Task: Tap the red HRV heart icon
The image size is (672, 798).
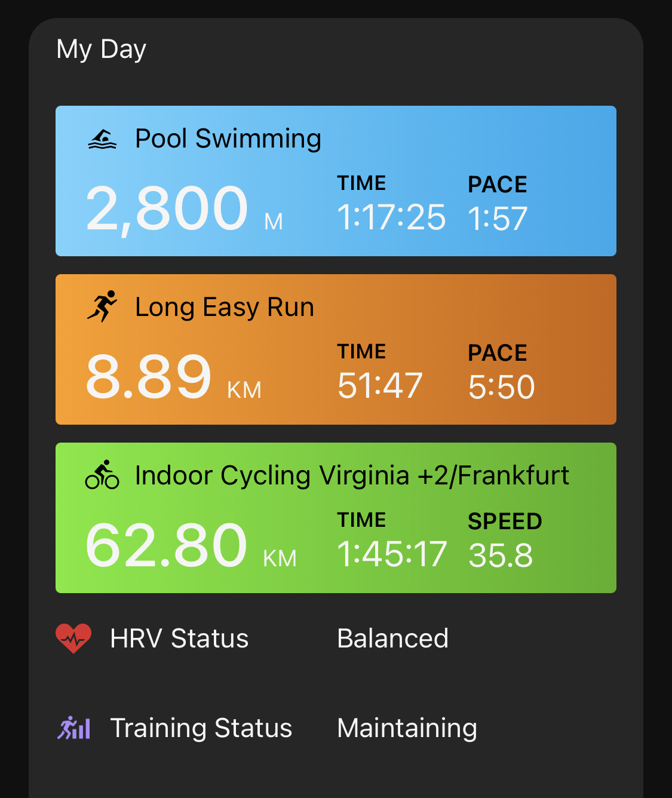Action: [x=73, y=638]
